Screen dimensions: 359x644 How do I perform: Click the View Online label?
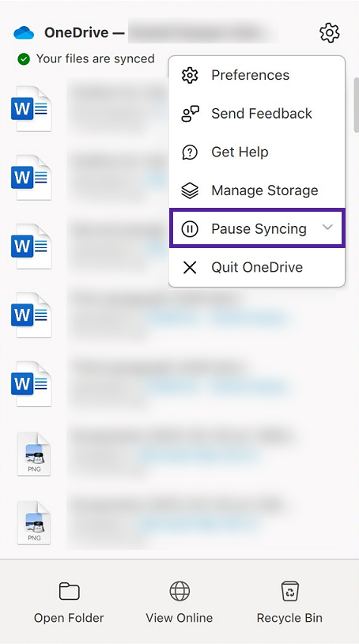tap(179, 618)
